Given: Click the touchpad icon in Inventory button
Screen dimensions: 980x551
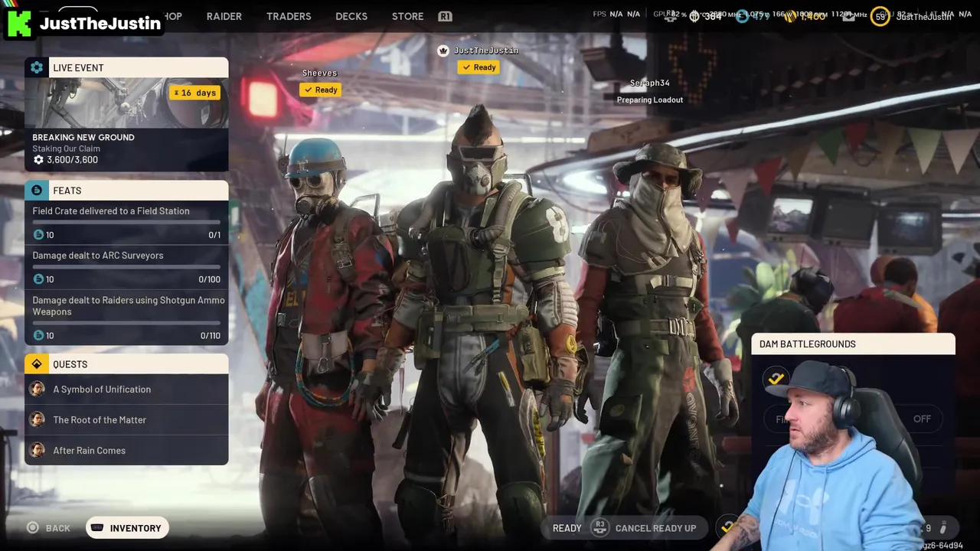Looking at the screenshot, I should tap(97, 527).
